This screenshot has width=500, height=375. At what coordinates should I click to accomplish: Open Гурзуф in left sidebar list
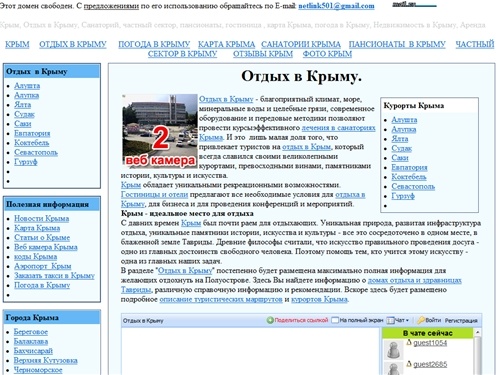pyautogui.click(x=25, y=162)
